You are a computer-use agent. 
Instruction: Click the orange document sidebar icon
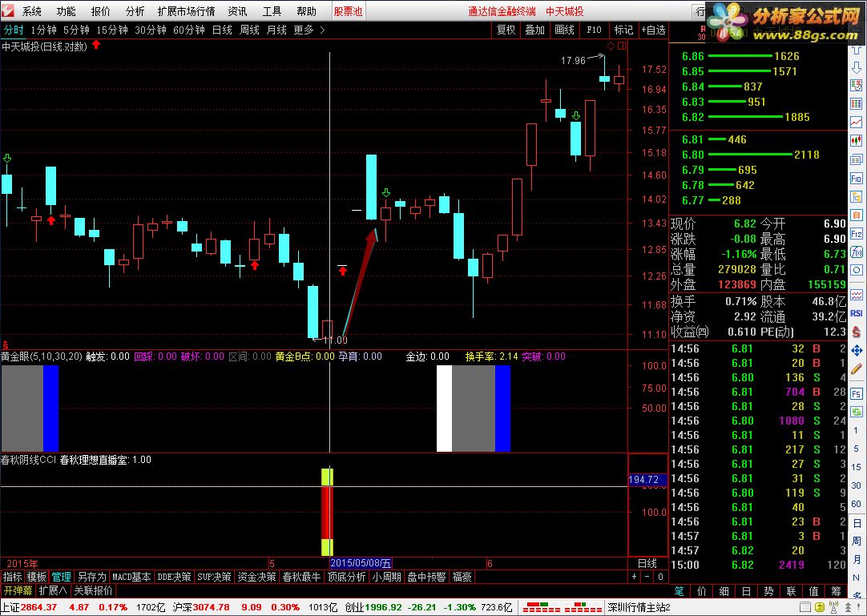pyautogui.click(x=857, y=215)
